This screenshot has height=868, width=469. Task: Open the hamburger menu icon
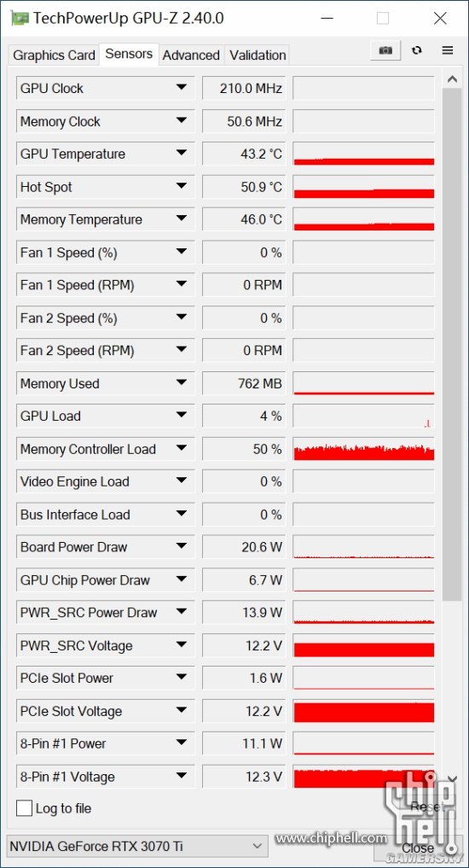click(448, 50)
